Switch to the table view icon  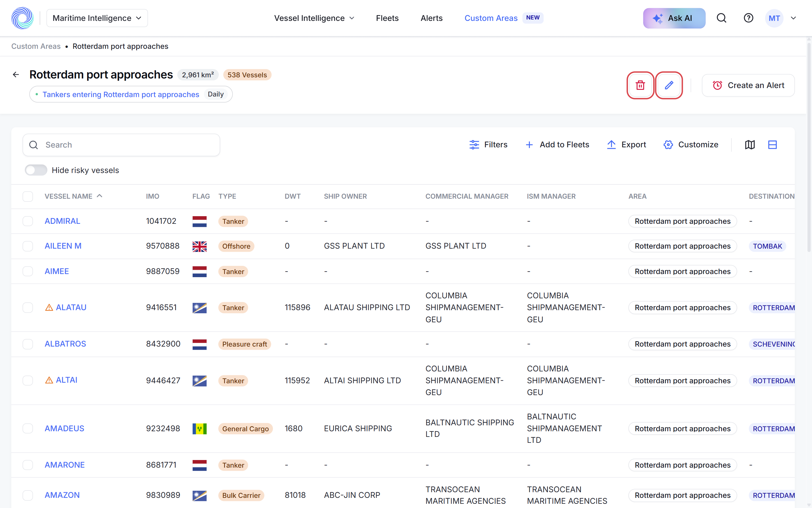click(x=773, y=145)
